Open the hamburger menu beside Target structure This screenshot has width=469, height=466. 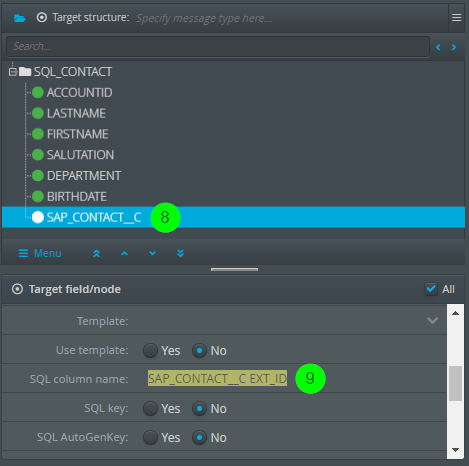pyautogui.click(x=456, y=18)
